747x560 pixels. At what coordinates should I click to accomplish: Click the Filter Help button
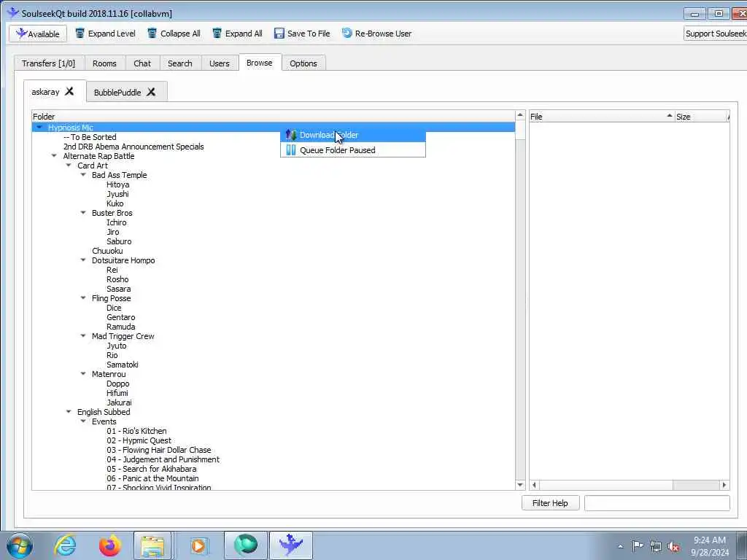(550, 503)
